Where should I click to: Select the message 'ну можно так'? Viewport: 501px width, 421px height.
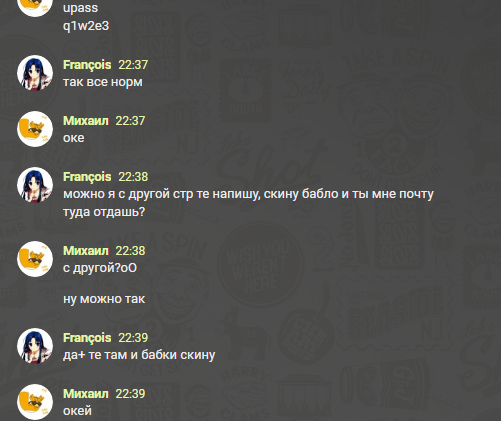pos(104,299)
